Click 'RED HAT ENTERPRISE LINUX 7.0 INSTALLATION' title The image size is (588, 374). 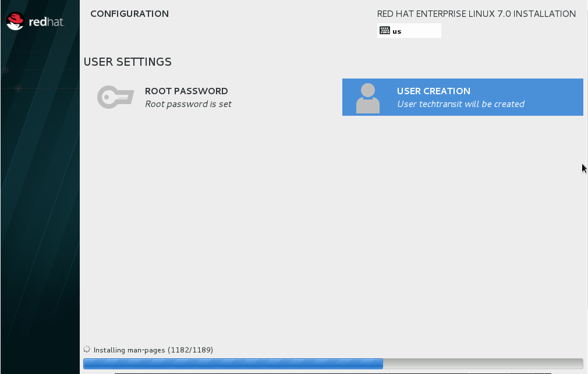[x=476, y=14]
